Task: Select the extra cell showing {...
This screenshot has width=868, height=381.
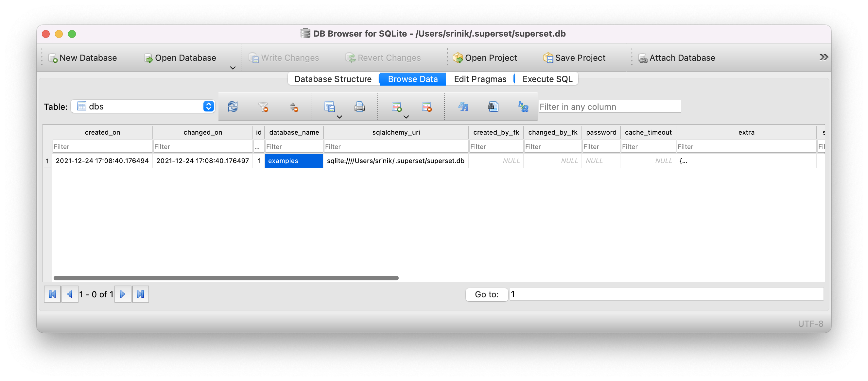Action: (746, 161)
